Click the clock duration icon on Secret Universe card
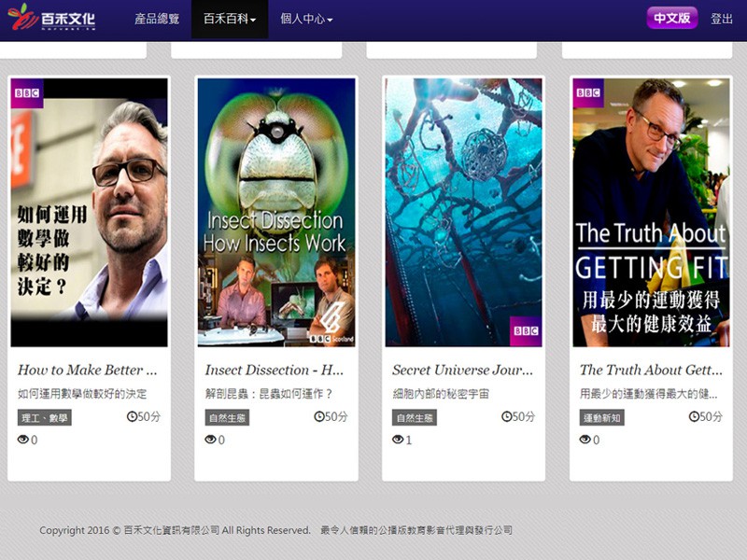747x560 pixels. tap(507, 416)
